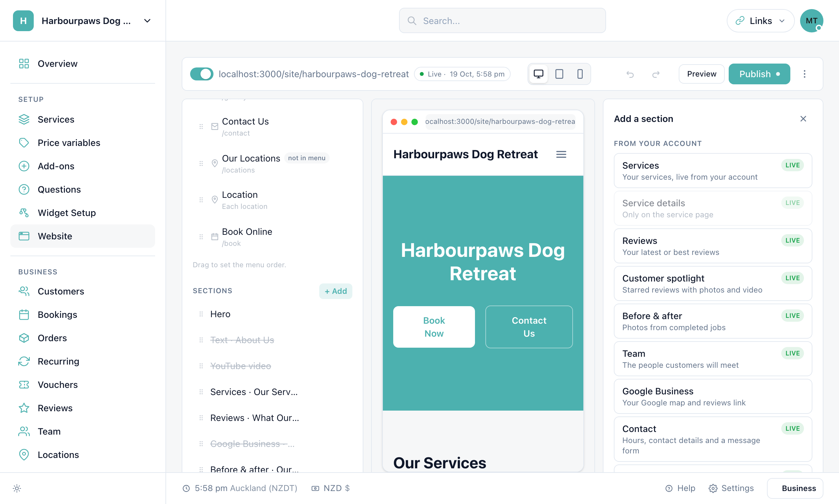Click the Harbourpaws H logo icon
Viewport: 839px width, 504px height.
(x=23, y=21)
